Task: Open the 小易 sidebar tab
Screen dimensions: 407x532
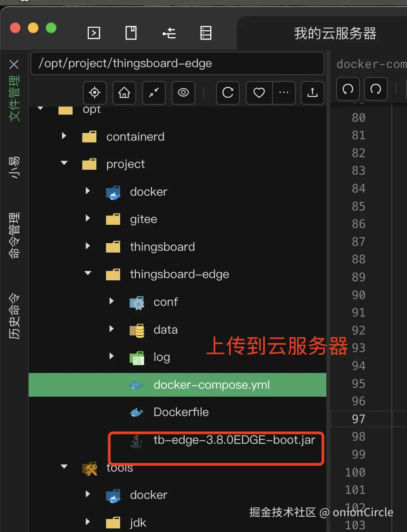Action: (x=14, y=167)
